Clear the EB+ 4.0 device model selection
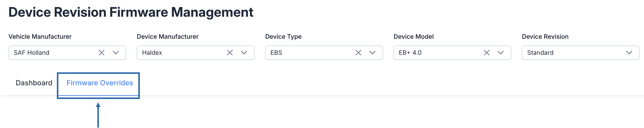This screenshot has height=128, width=644. (x=486, y=53)
